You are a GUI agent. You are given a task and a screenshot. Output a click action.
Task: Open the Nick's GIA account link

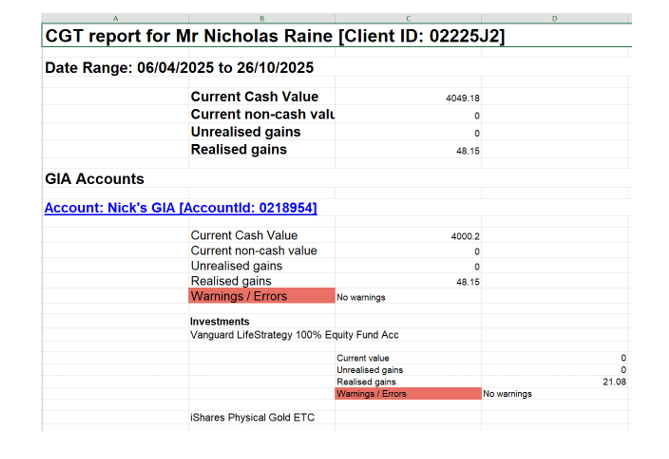(180, 208)
